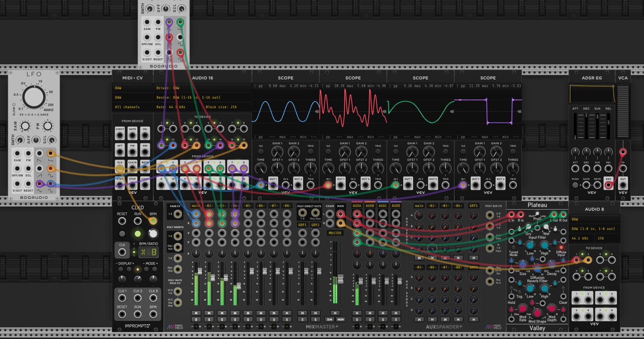The image size is (644, 339).
Task: Click the Plateau Mod Shape knob
Action: click(537, 314)
